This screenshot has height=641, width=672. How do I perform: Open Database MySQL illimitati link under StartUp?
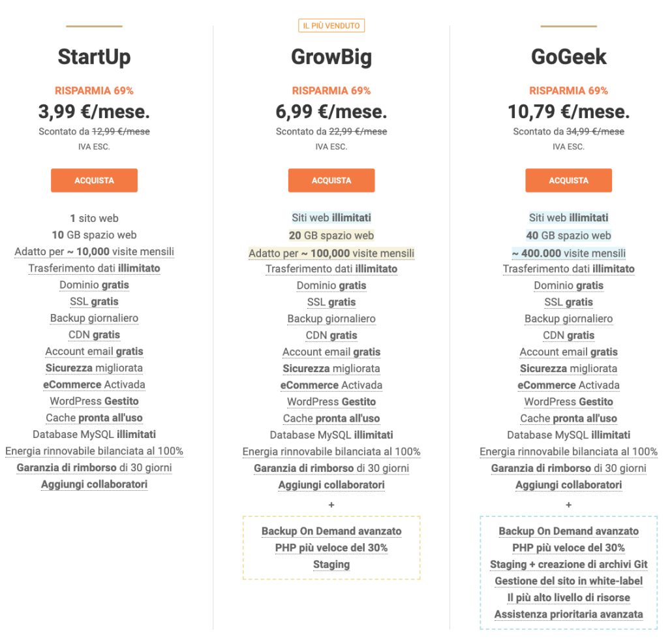[x=94, y=434]
